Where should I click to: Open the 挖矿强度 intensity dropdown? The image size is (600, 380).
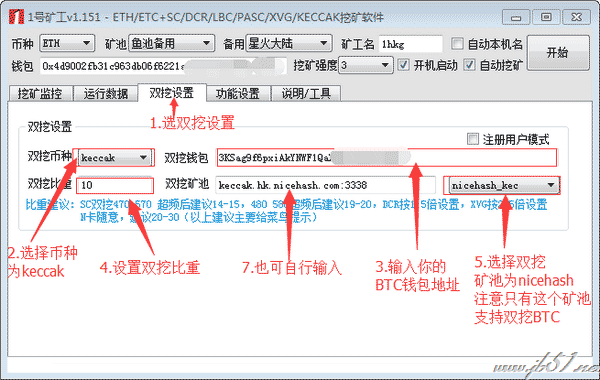(x=365, y=65)
